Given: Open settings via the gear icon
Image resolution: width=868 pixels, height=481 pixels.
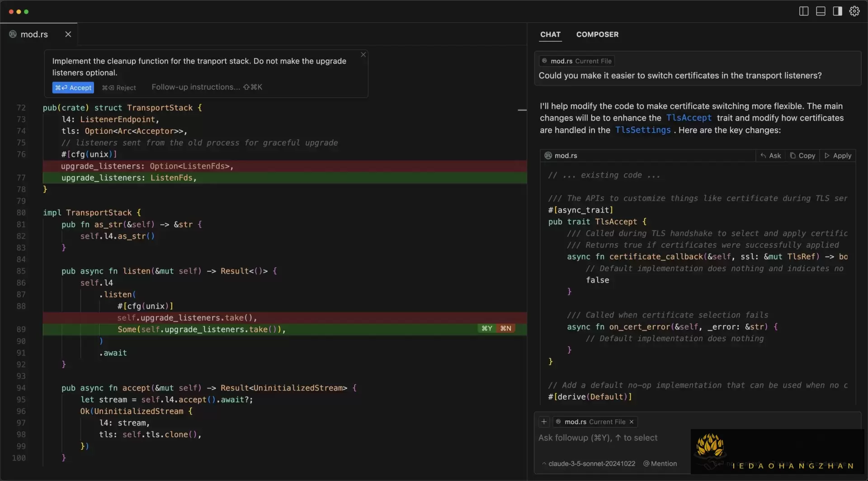Looking at the screenshot, I should pos(854,11).
